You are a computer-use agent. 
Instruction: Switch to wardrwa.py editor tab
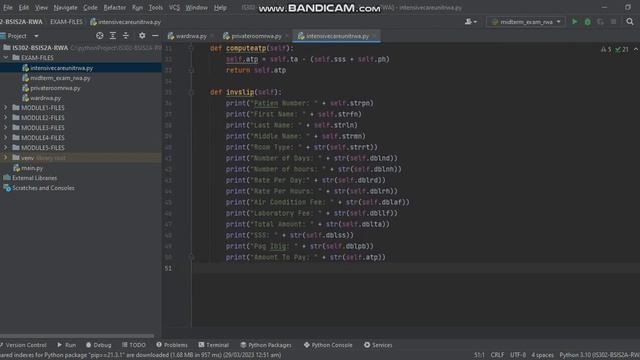(191, 36)
